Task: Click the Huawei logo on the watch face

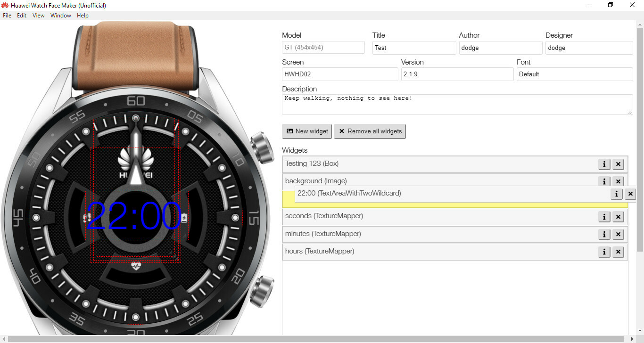Action: [135, 162]
